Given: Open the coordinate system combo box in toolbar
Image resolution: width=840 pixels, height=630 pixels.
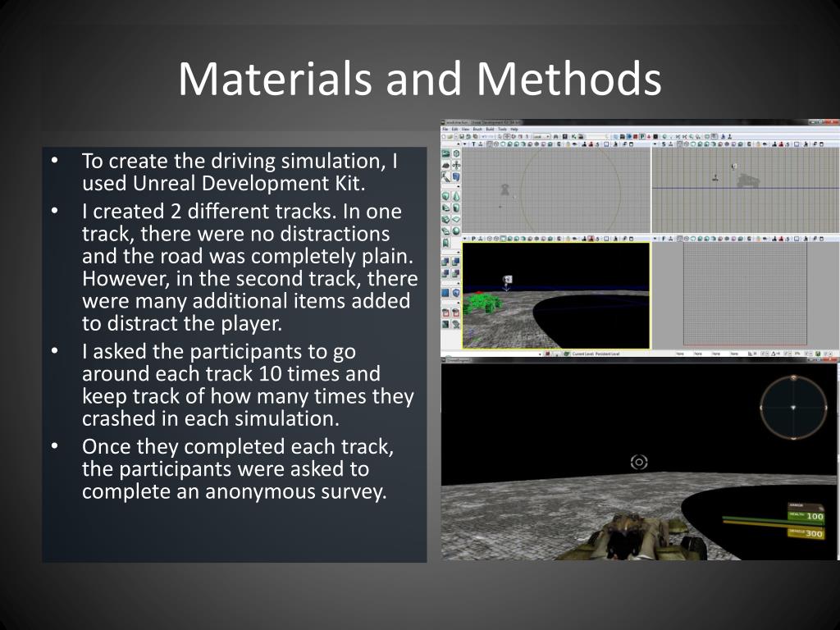Looking at the screenshot, I should [x=541, y=137].
